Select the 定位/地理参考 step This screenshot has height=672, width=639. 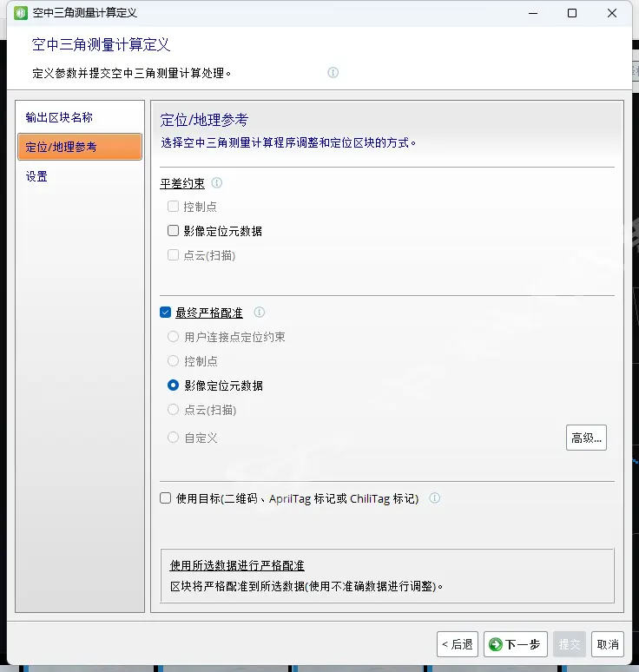pyautogui.click(x=80, y=147)
